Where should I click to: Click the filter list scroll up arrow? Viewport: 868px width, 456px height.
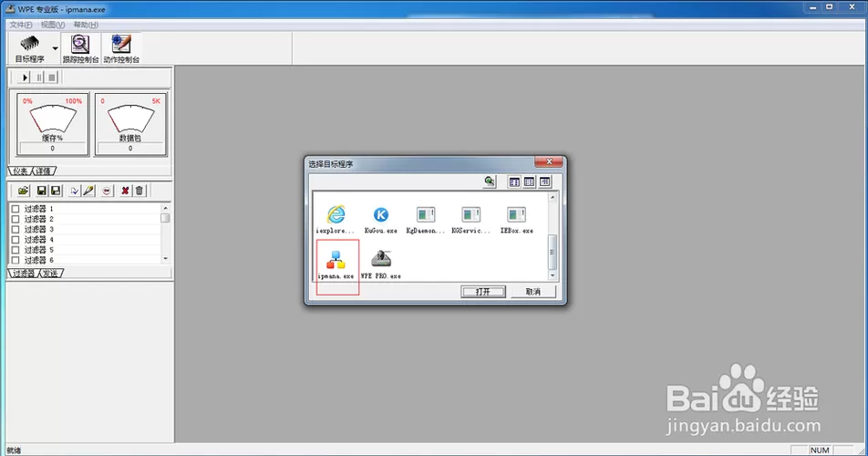coord(165,208)
